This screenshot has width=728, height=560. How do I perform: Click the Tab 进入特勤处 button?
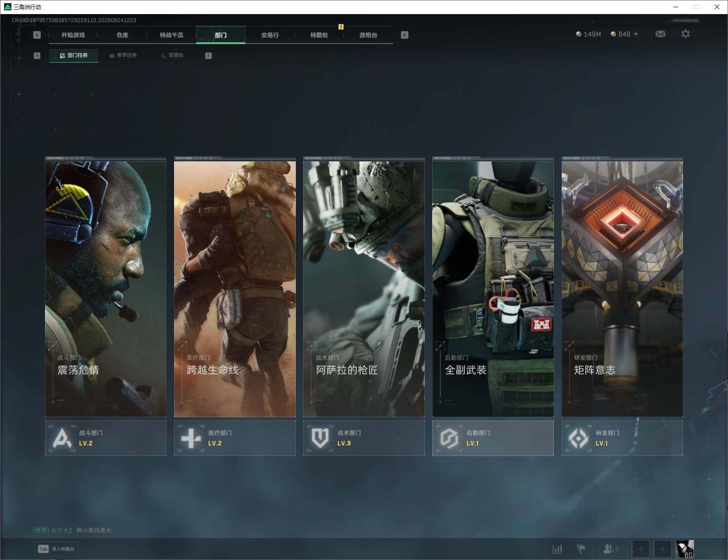(56, 549)
